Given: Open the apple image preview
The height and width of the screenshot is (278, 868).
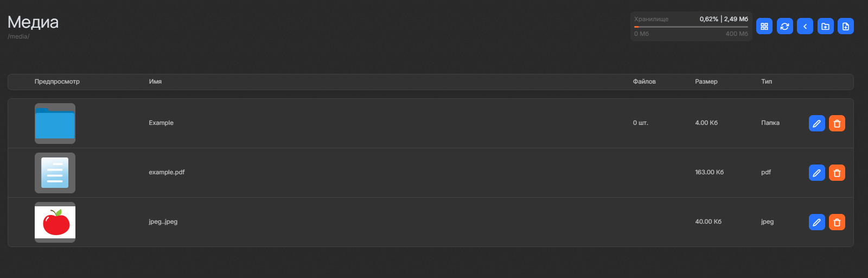Looking at the screenshot, I should point(55,222).
